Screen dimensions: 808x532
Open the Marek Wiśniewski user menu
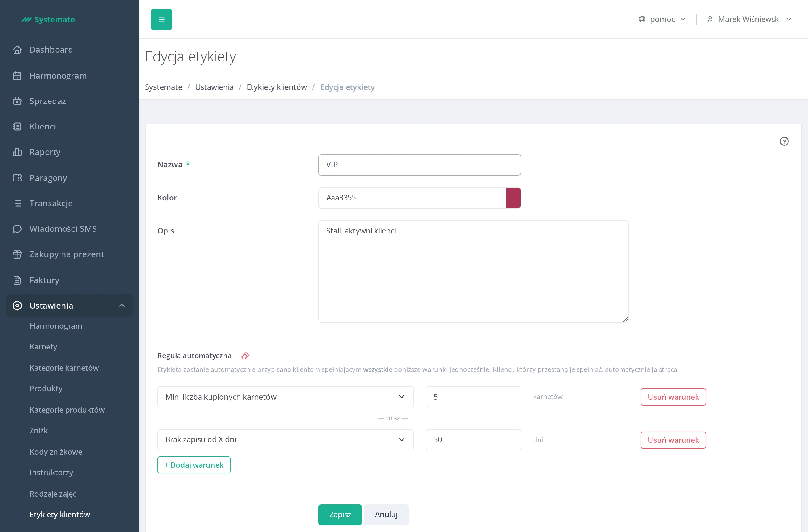tap(749, 19)
